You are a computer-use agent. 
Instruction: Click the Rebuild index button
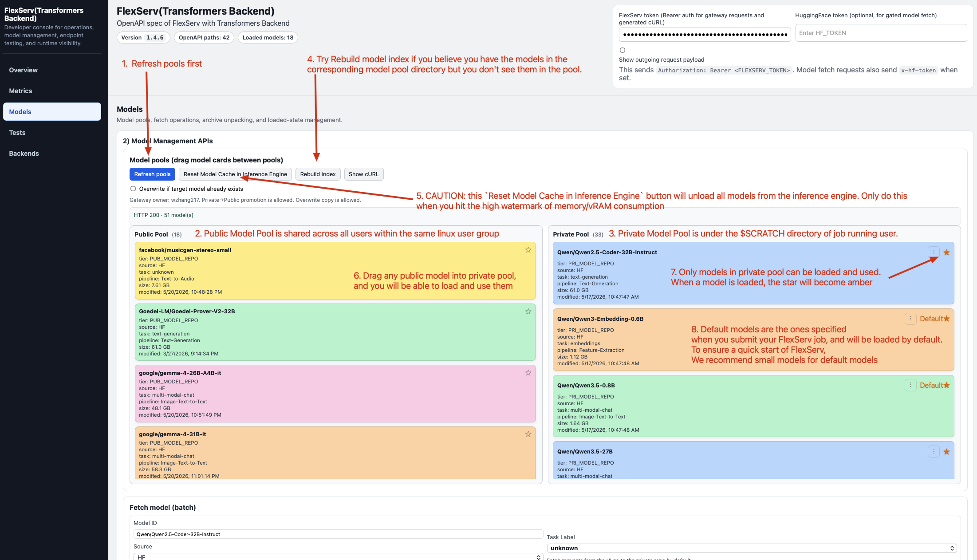pos(318,174)
